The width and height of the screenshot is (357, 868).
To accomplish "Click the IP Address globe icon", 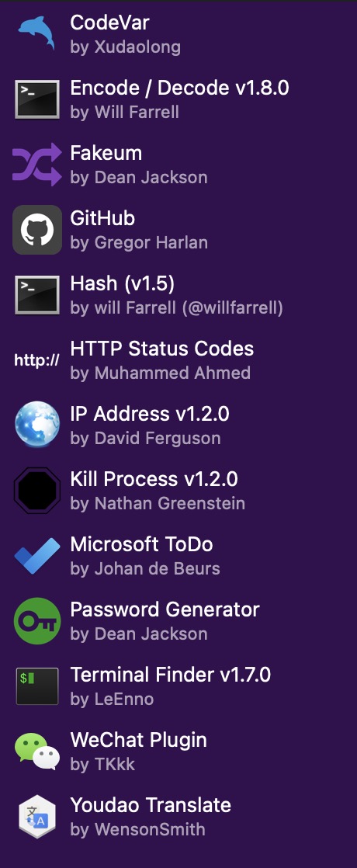I will click(37, 425).
